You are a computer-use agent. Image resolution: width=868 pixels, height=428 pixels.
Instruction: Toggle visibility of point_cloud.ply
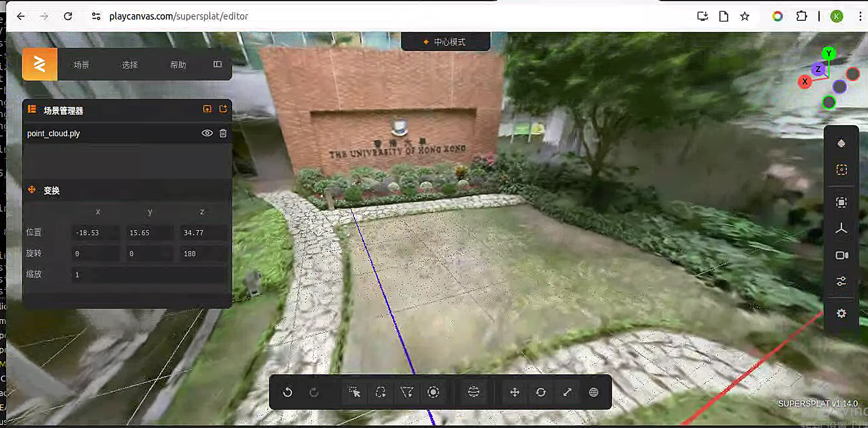click(x=207, y=133)
